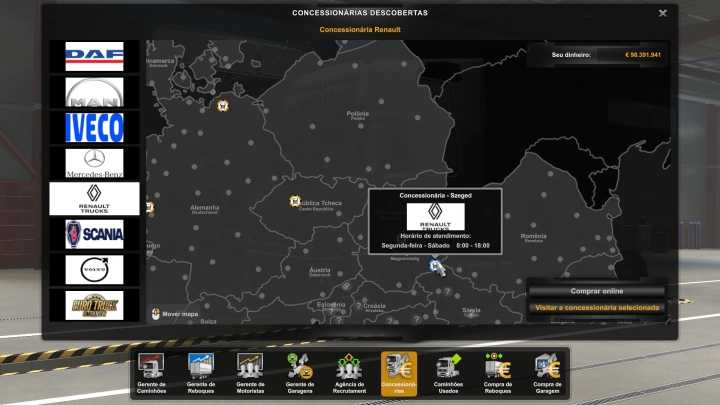Select the dealer marker in northern Germany
720x405 pixels.
pyautogui.click(x=223, y=106)
